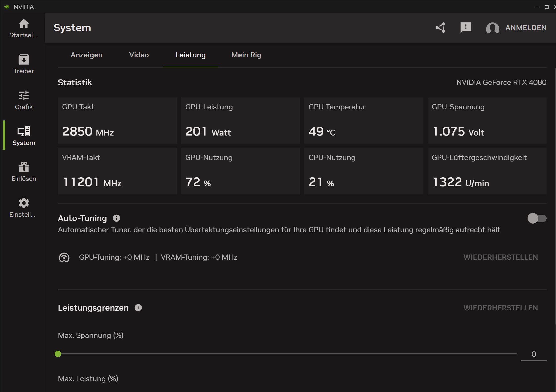Open the Startseite home icon
Viewport: 556px width, 392px height.
[24, 24]
